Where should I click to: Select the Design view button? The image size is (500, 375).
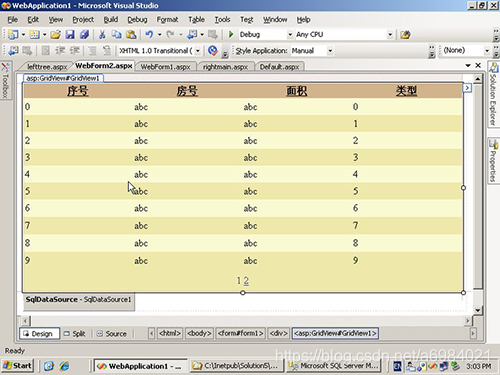coord(39,334)
